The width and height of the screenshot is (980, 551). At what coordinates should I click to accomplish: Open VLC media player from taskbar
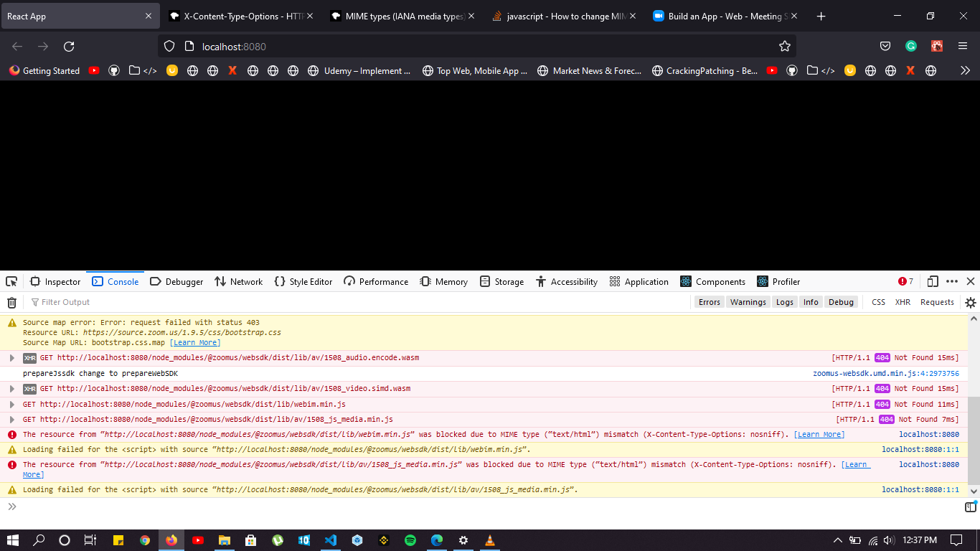(489, 540)
